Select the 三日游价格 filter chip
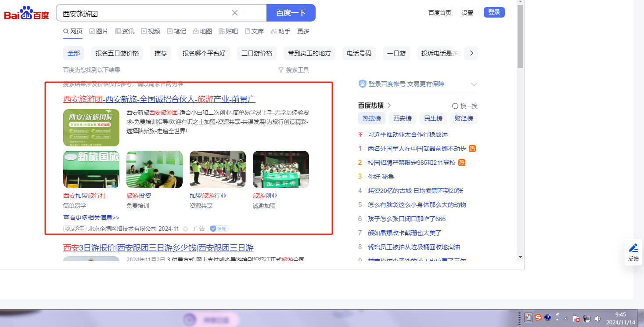Image resolution: width=644 pixels, height=327 pixels. coord(257,53)
